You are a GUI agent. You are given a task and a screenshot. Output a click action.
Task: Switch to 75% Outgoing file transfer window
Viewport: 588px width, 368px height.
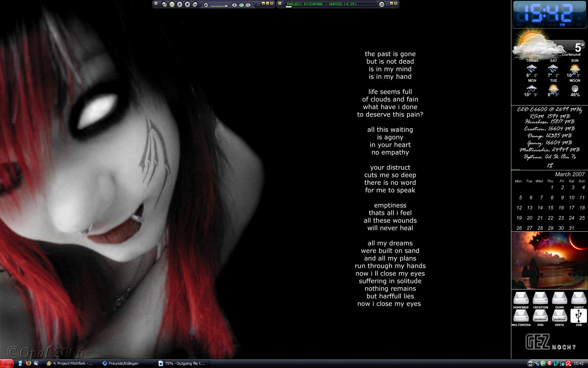click(182, 363)
